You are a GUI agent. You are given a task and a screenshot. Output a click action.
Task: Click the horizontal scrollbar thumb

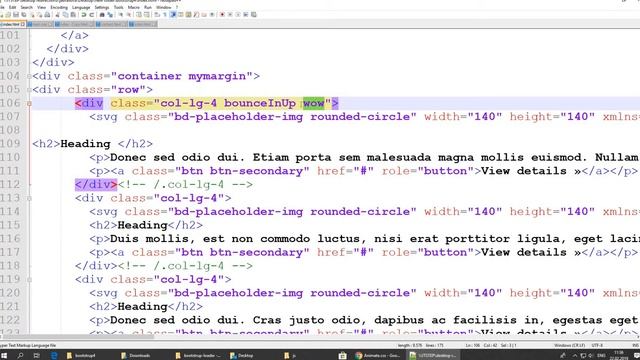click(78, 337)
